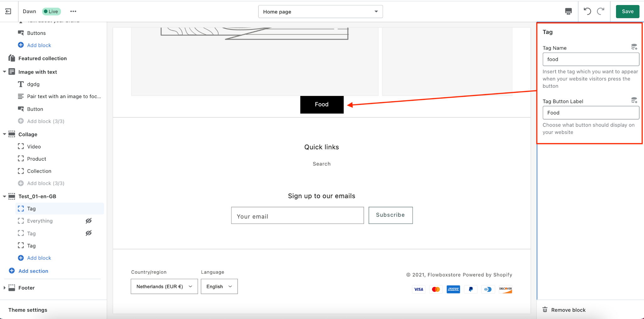644x319 pixels.
Task: Click the undo arrow icon
Action: click(x=587, y=11)
